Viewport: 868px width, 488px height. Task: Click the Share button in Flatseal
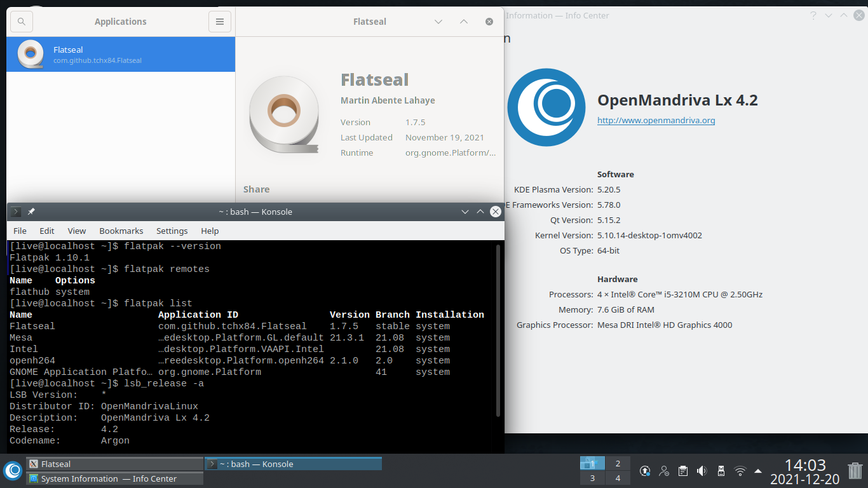(255, 189)
